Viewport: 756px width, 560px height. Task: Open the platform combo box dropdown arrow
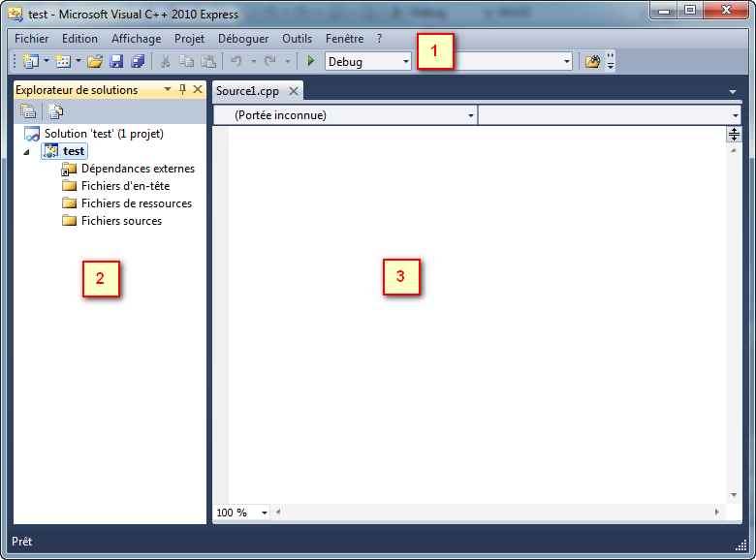coord(567,61)
